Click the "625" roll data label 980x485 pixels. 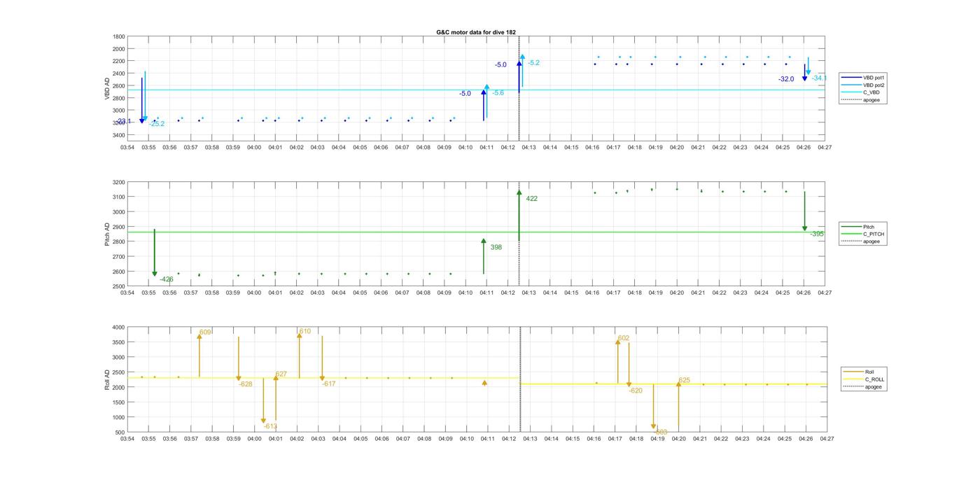[x=684, y=381]
